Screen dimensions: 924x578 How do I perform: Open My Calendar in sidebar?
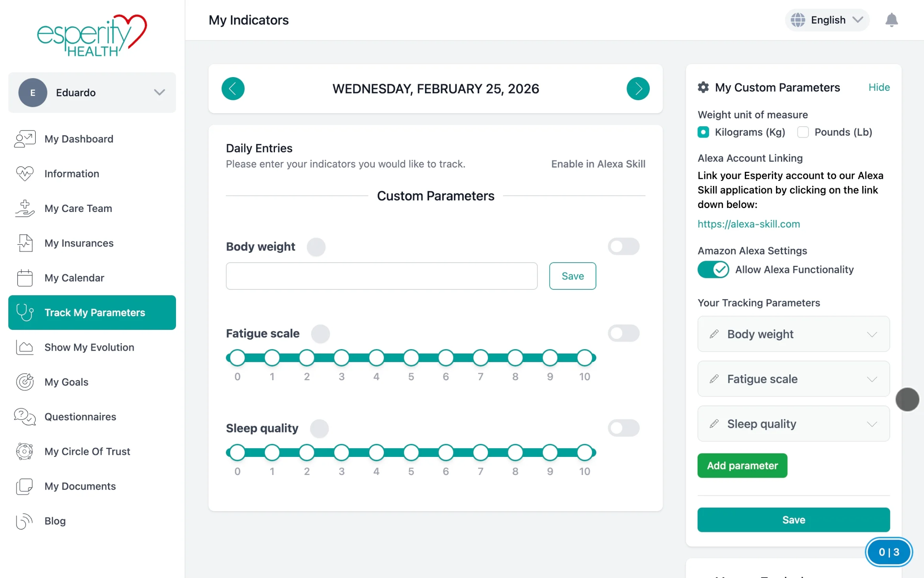74,278
